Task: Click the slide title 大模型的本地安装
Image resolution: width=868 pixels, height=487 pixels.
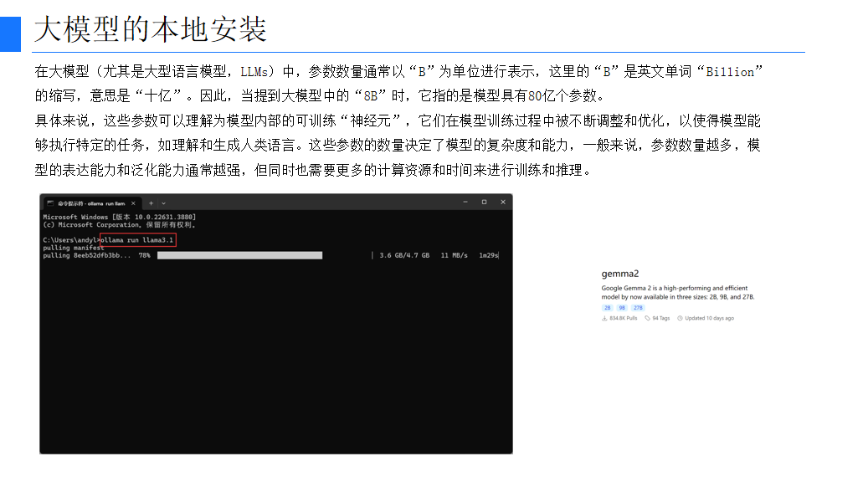Action: tap(151, 28)
